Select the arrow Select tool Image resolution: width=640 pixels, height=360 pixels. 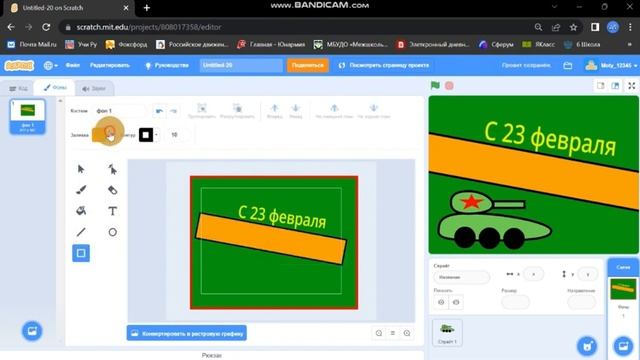81,169
